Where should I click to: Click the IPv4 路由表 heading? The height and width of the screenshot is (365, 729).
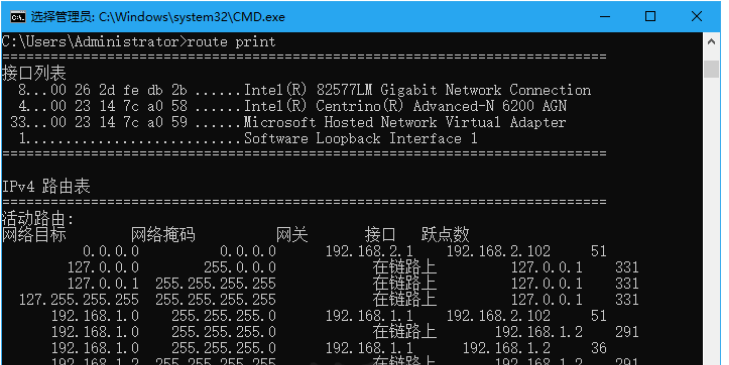(46, 186)
